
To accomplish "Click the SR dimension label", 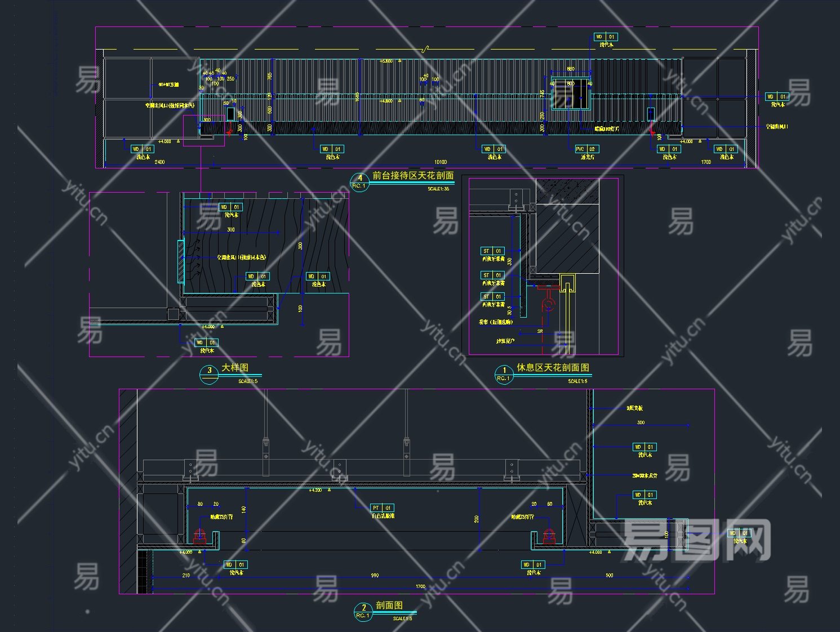I will tap(540, 331).
